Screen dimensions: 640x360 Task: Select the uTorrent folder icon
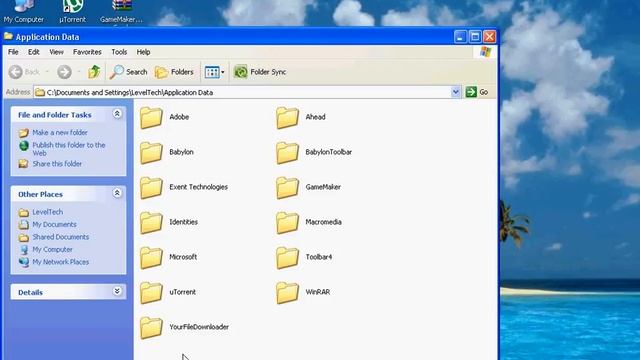pyautogui.click(x=151, y=293)
